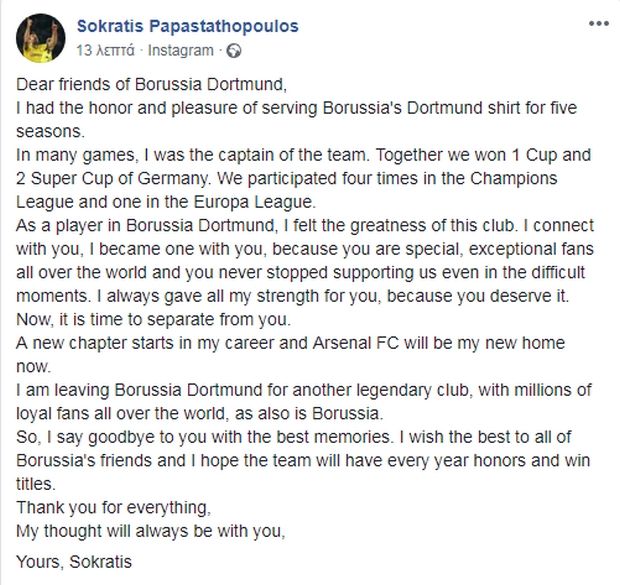Click the 'Yours, Sokratis' signature
This screenshot has height=585, width=620.
[x=74, y=562]
